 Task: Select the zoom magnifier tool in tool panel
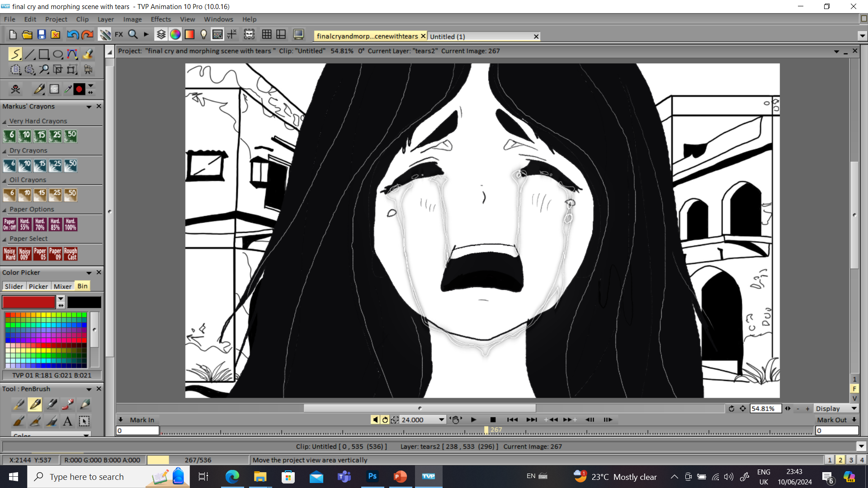click(x=44, y=70)
